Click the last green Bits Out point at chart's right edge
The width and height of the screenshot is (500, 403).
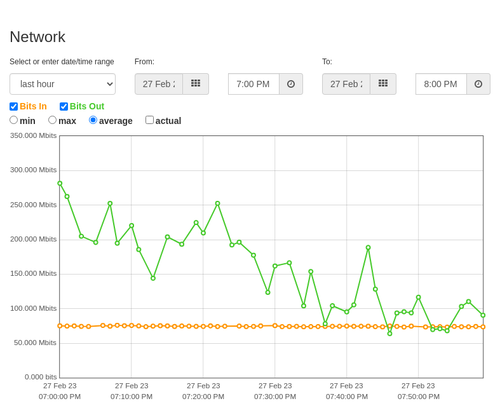pyautogui.click(x=483, y=315)
